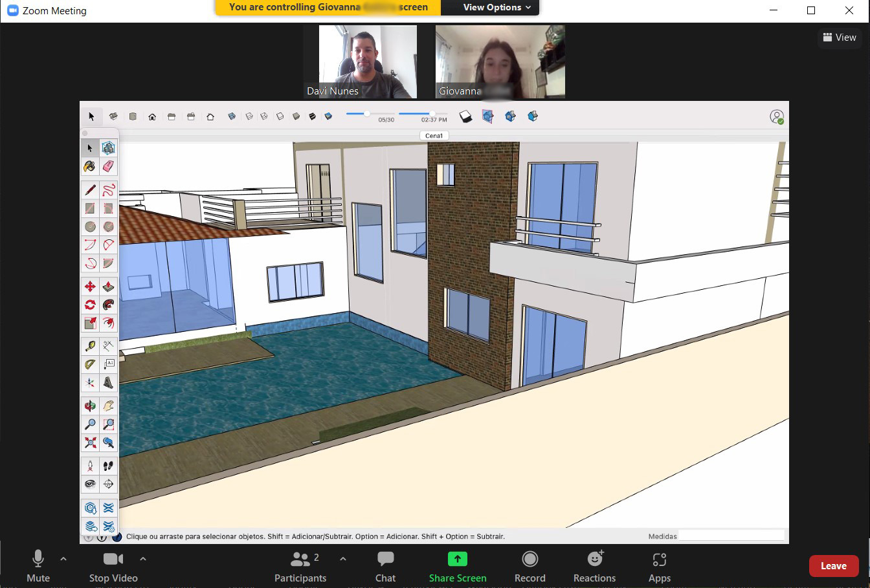Open the Participants list chevron
Viewport: 870px width, 588px height.
point(342,560)
